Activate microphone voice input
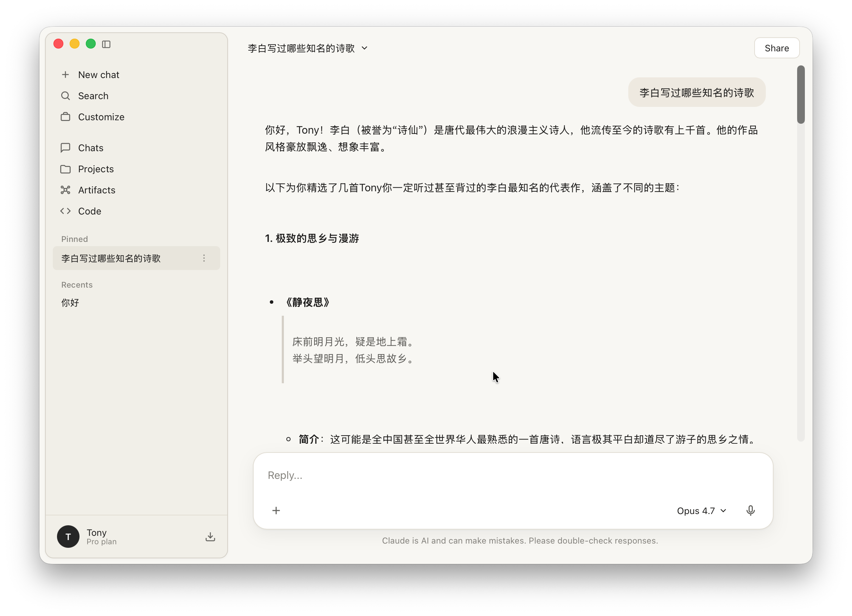Screen dimensions: 852x616 [750, 511]
